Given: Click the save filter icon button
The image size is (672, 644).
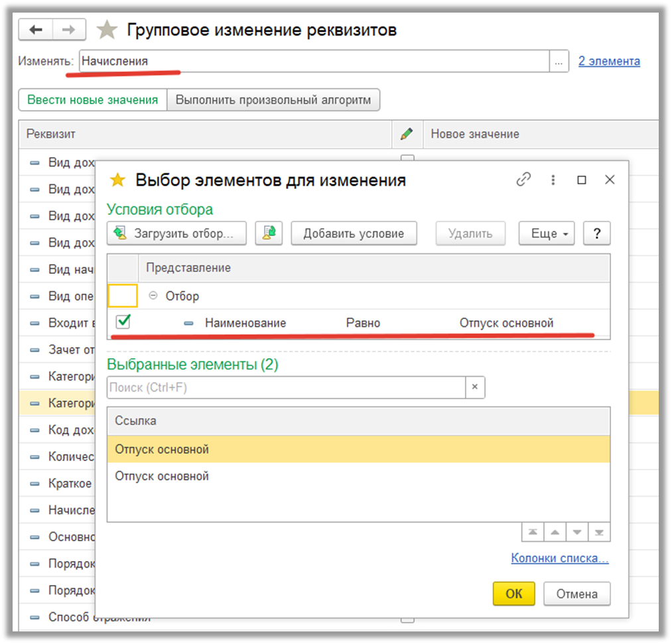Looking at the screenshot, I should [x=269, y=233].
